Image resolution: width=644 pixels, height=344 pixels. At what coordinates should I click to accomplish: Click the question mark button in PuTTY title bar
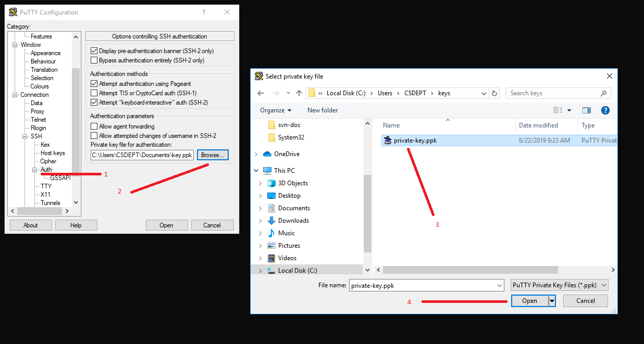pos(203,12)
